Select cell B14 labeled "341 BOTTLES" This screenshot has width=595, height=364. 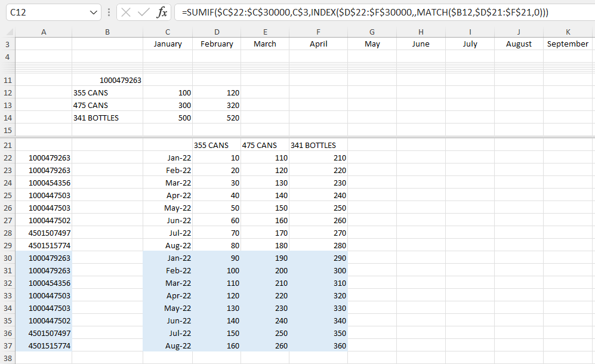[107, 118]
